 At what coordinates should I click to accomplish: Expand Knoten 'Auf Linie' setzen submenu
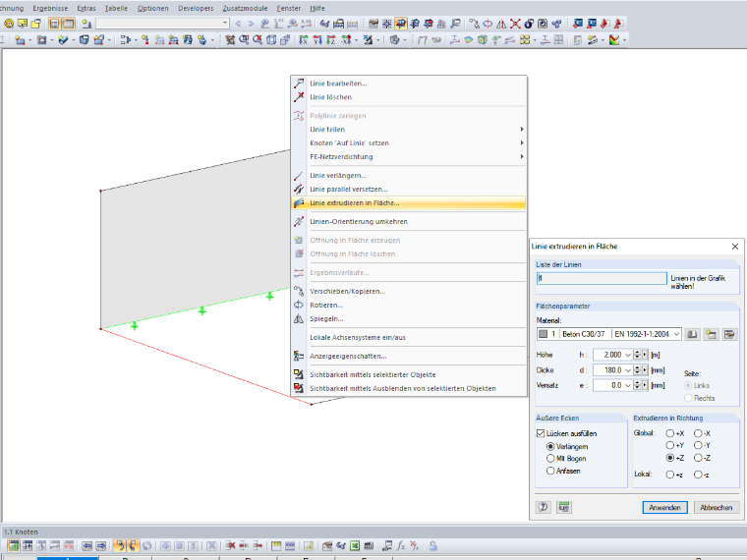[522, 142]
